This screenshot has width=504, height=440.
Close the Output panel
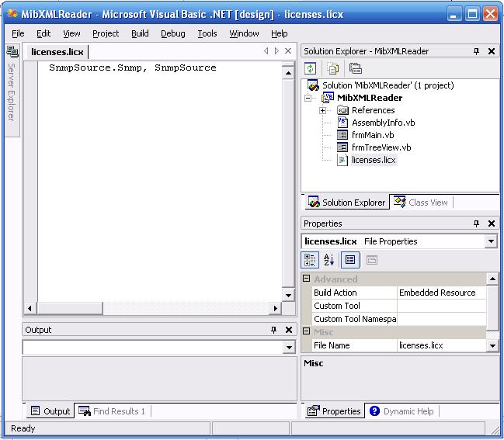(289, 330)
